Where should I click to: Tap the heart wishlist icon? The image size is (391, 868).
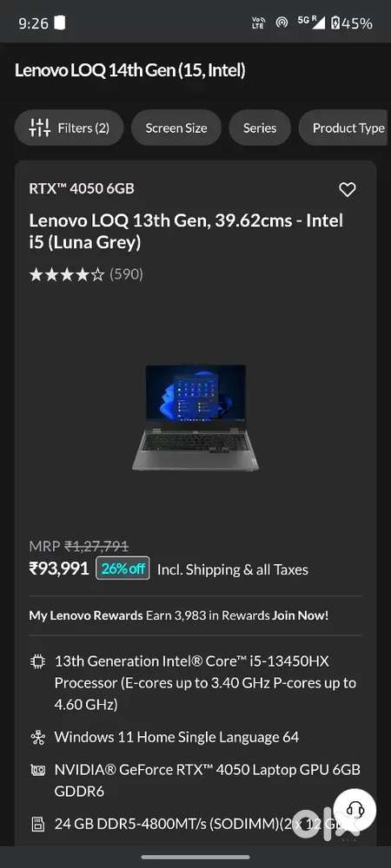pos(348,190)
